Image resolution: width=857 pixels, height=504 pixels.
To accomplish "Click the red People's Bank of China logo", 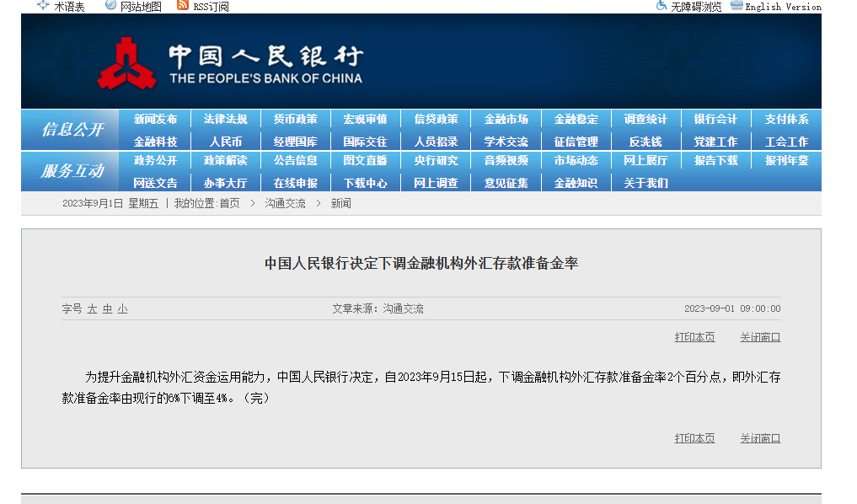I will tap(126, 63).
